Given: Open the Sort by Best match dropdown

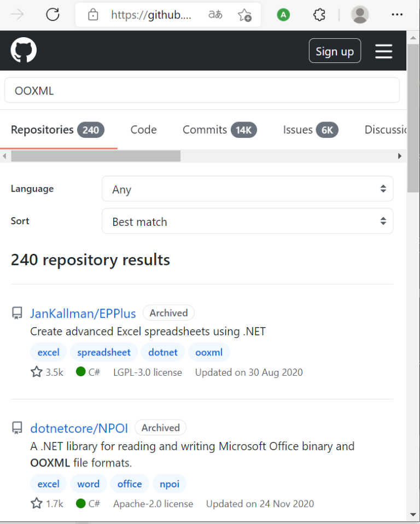Looking at the screenshot, I should 247,221.
